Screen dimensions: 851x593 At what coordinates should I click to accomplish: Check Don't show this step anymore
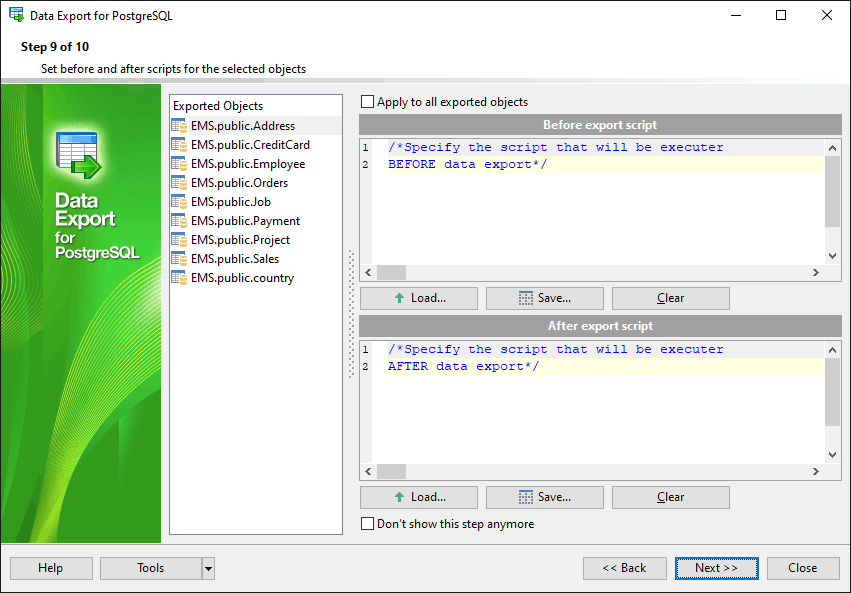(368, 524)
